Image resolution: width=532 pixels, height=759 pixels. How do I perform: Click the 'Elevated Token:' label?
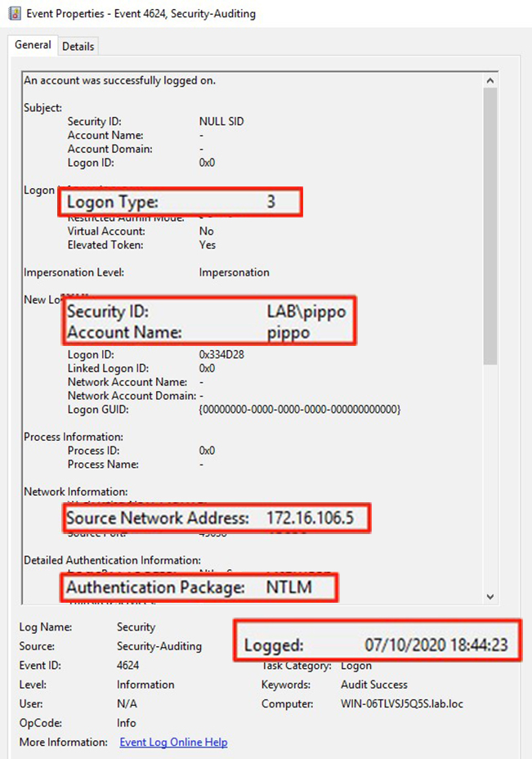click(x=105, y=245)
